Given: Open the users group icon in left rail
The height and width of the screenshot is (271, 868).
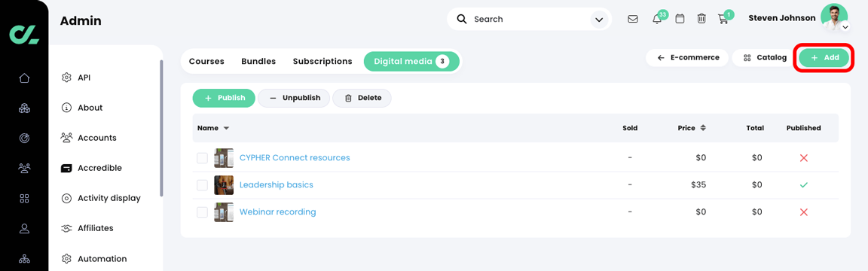Looking at the screenshot, I should click(x=24, y=168).
